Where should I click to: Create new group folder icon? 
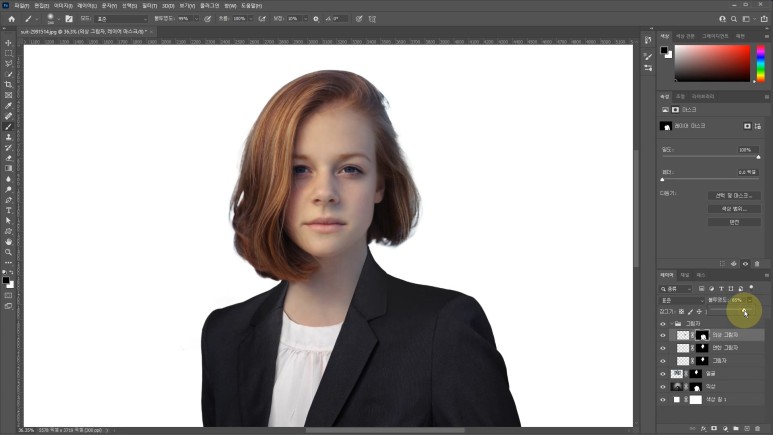tap(736, 429)
